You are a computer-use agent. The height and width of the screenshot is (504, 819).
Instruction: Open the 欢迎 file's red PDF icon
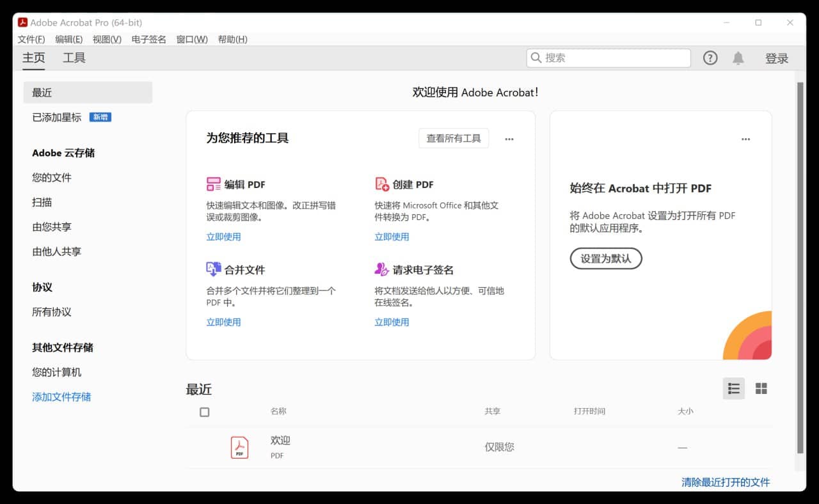[239, 447]
